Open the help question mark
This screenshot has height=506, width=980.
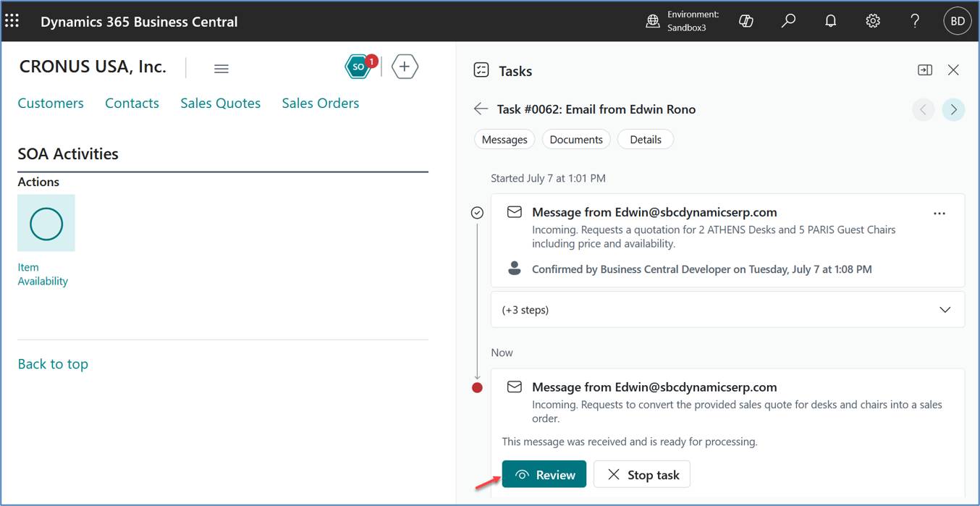point(915,21)
